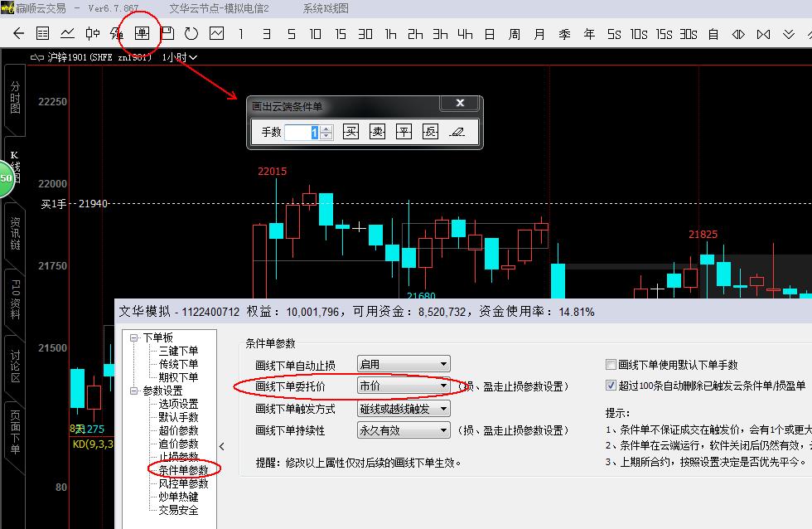The height and width of the screenshot is (529, 812).
Task: Toggle 超过100条自动删除 checkbox
Action: [x=611, y=386]
